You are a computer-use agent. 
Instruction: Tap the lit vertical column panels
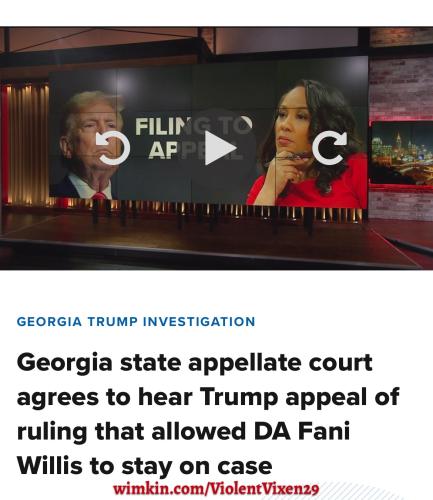[x=26, y=143]
